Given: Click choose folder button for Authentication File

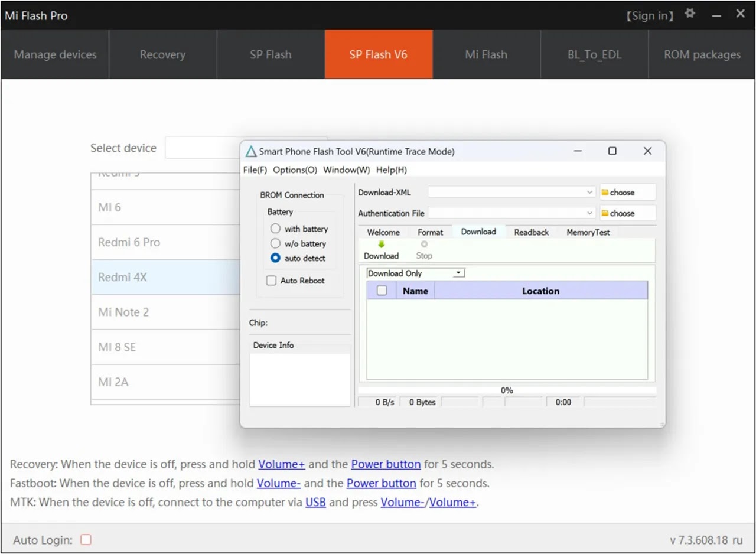Looking at the screenshot, I should click(627, 213).
